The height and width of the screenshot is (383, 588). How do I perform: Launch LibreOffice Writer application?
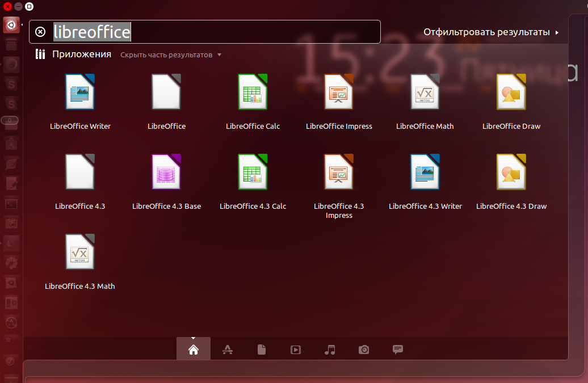pyautogui.click(x=80, y=92)
